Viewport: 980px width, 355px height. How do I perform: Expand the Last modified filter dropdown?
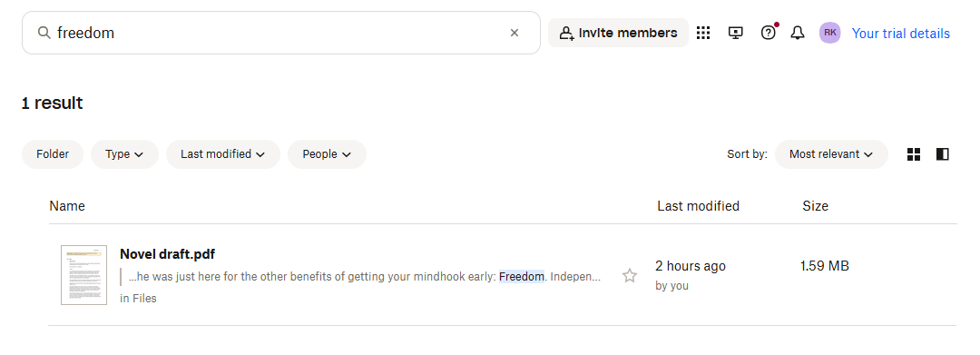[223, 154]
